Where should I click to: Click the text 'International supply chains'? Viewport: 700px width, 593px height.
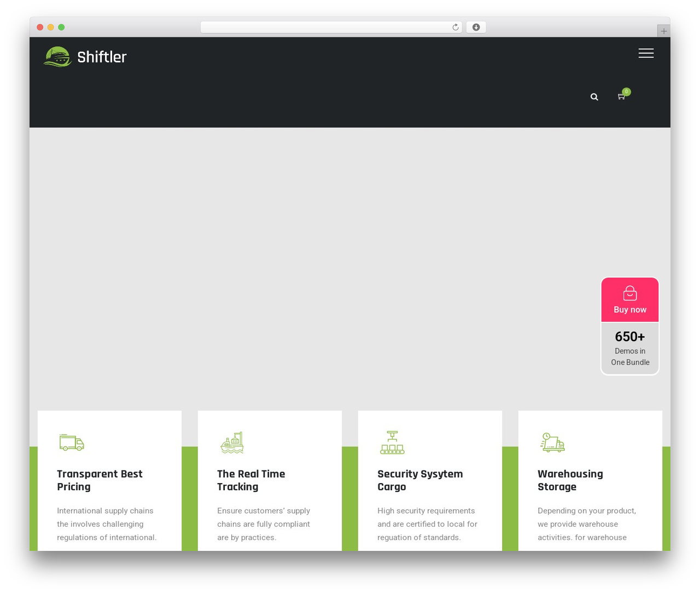105,511
